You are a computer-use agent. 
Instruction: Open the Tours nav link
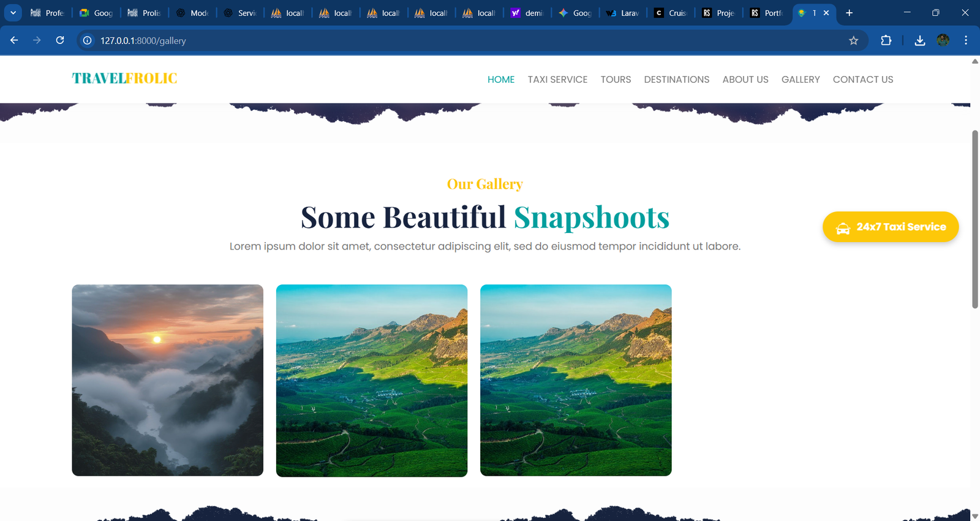coord(616,80)
